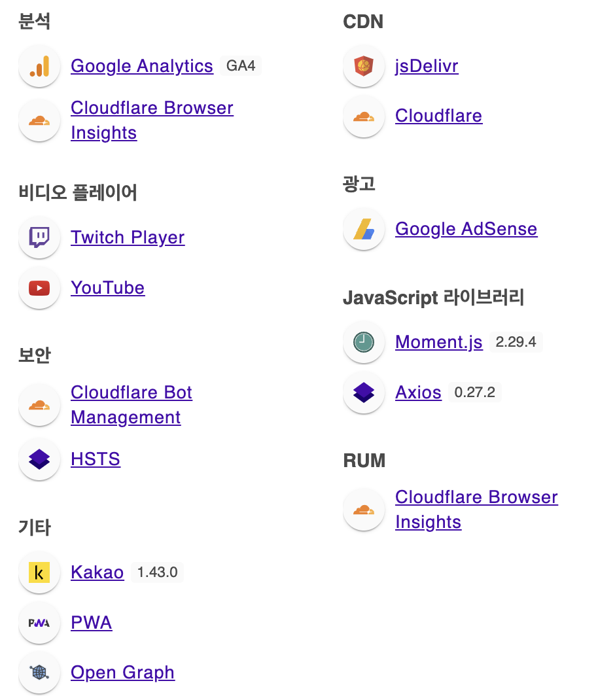Open the Open Graph link
Image resolution: width=598 pixels, height=700 pixels.
pyautogui.click(x=123, y=673)
